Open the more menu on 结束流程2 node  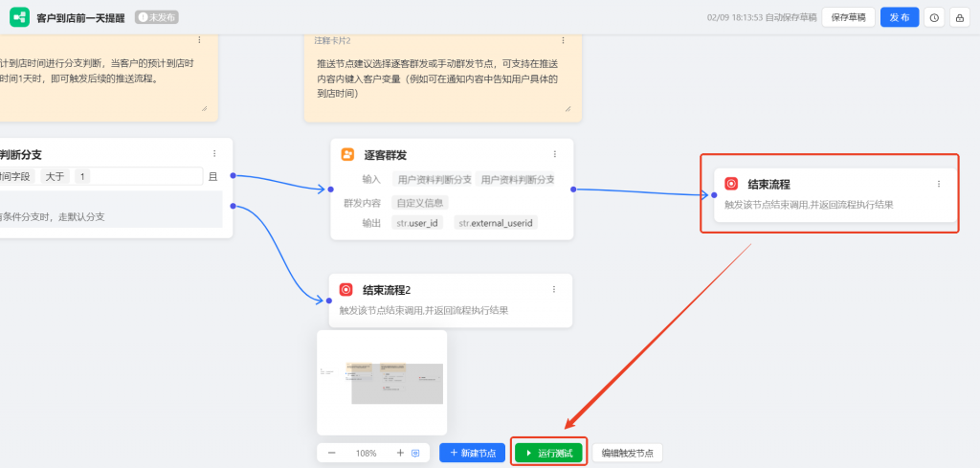click(x=554, y=289)
